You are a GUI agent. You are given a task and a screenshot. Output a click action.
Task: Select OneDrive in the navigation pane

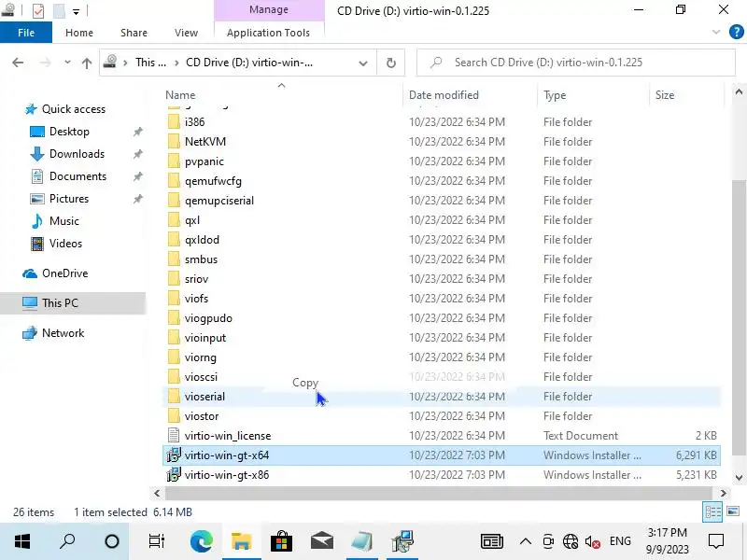tap(64, 273)
